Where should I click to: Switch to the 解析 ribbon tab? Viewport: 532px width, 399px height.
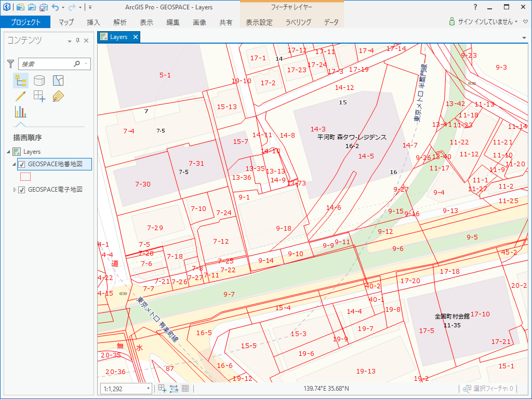point(120,22)
